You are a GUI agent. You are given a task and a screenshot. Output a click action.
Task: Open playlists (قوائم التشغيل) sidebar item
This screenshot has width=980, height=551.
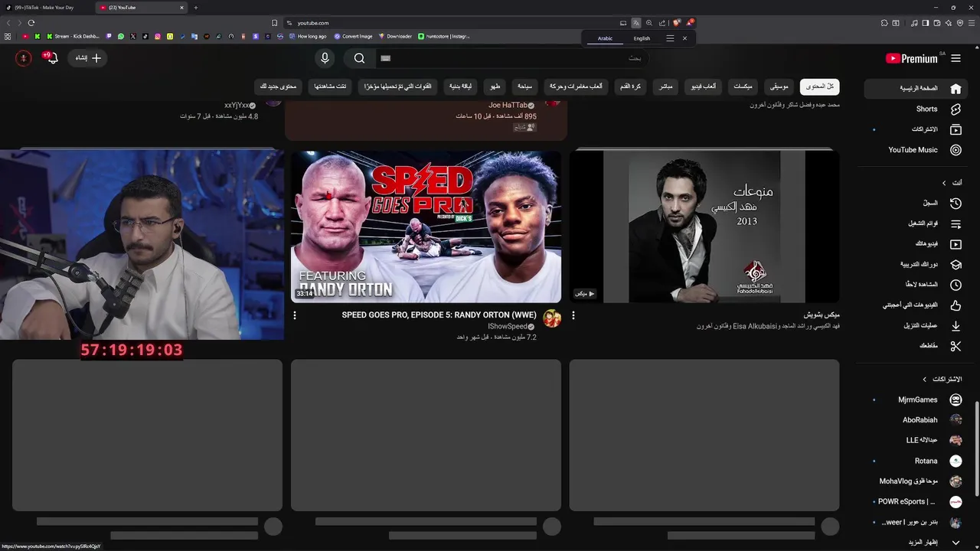point(914,223)
